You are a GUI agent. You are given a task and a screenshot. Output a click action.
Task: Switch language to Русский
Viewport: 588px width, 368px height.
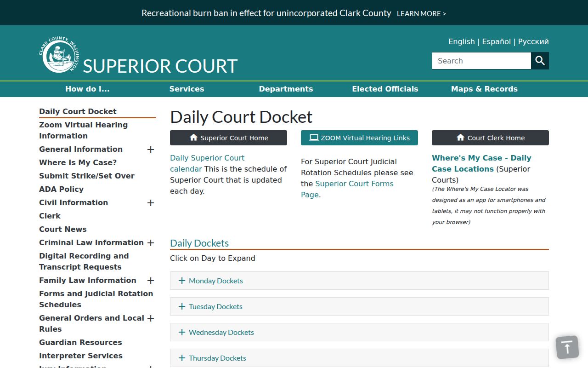tap(533, 41)
